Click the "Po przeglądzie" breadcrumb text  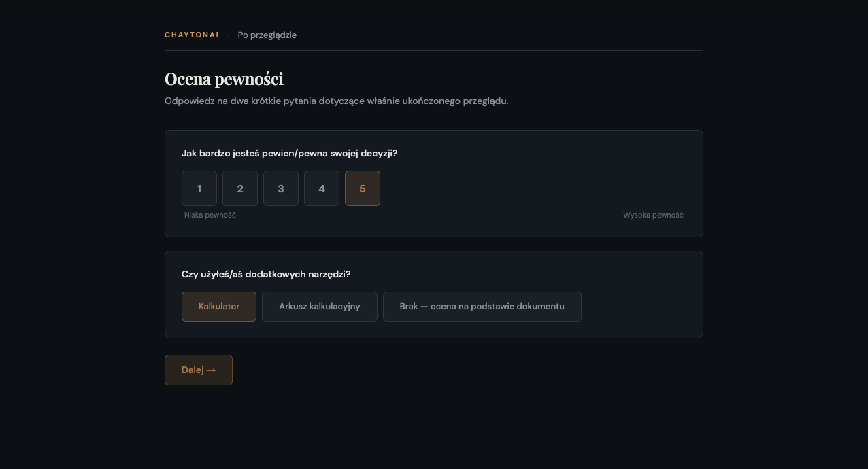[267, 35]
